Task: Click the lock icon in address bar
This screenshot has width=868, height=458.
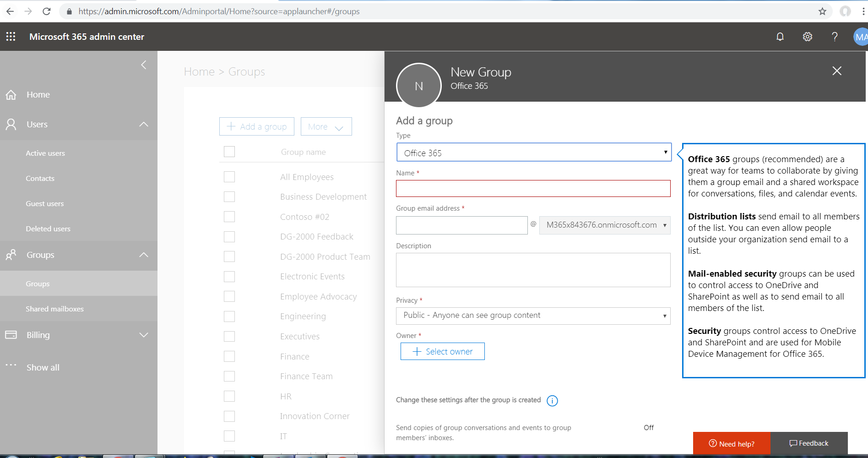Action: tap(69, 11)
